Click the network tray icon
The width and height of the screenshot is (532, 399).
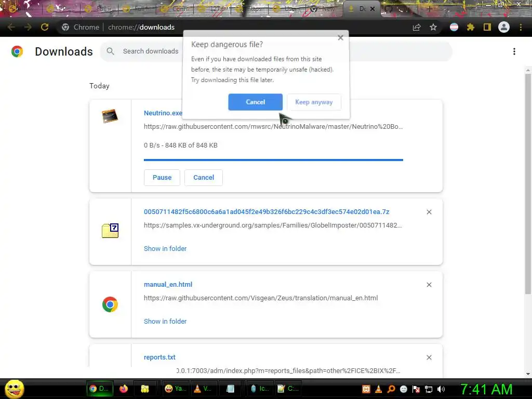pyautogui.click(x=429, y=389)
